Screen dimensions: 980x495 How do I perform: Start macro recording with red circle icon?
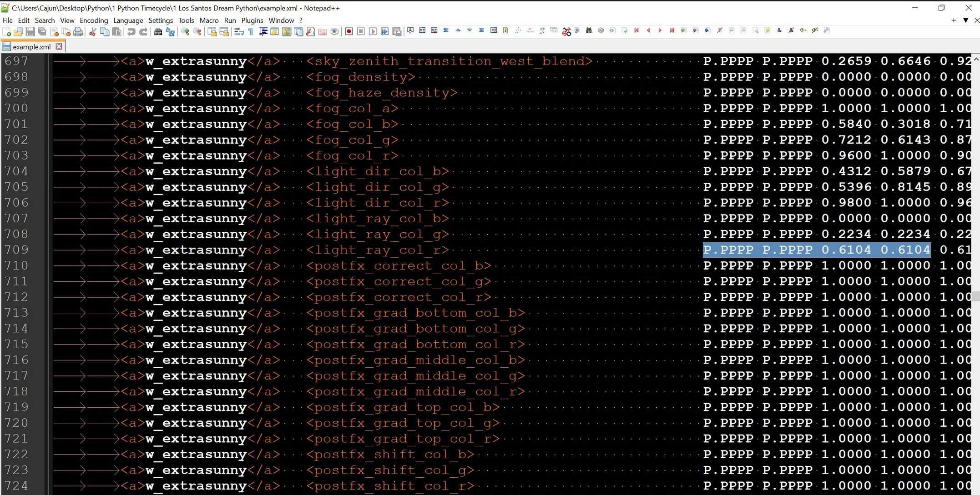(x=349, y=31)
